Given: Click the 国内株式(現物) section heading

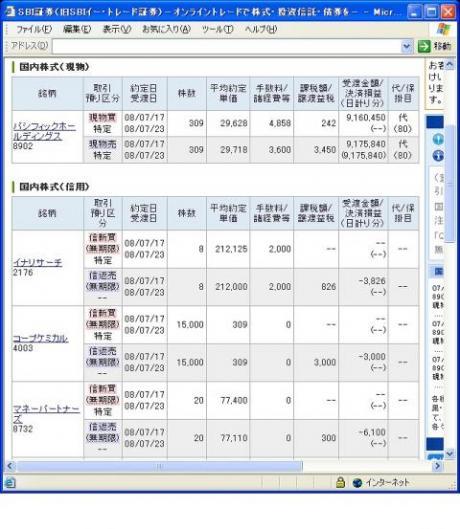Looking at the screenshot, I should pos(54,67).
